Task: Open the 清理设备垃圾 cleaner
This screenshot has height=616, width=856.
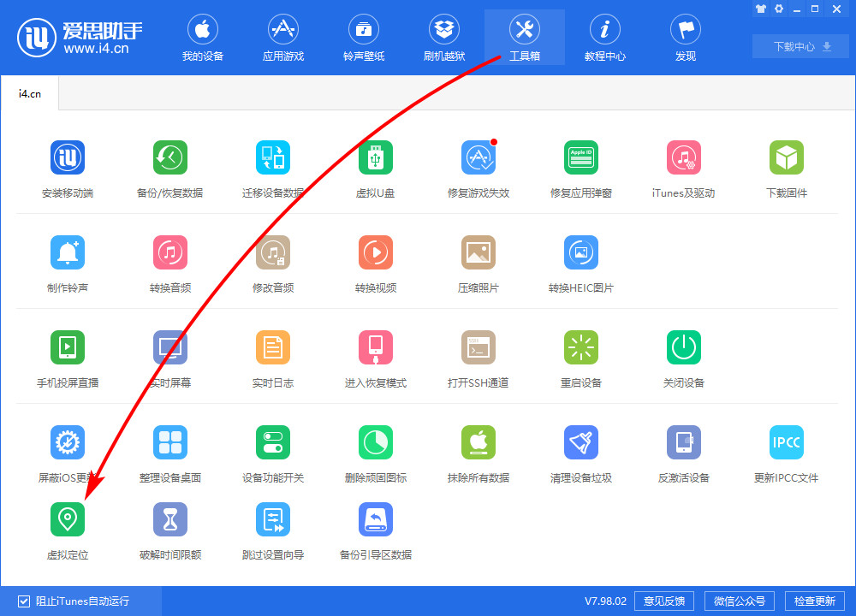Action: point(580,443)
